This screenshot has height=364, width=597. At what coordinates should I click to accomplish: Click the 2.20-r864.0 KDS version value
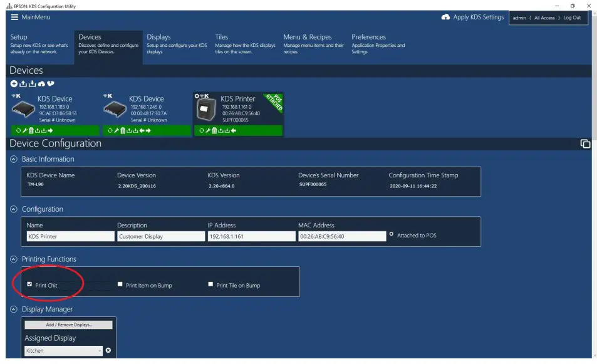coord(222,186)
